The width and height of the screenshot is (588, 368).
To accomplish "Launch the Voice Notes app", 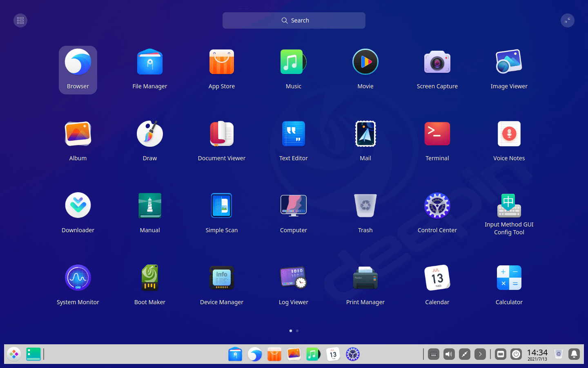I will click(509, 134).
